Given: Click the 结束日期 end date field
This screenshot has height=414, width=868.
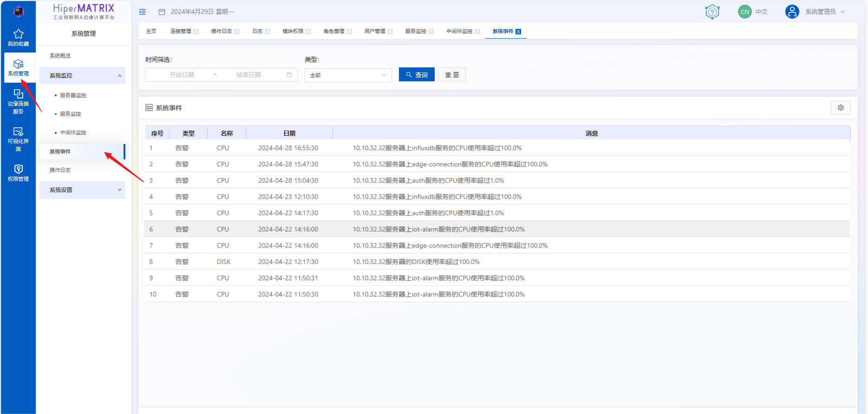Looking at the screenshot, I should 248,75.
